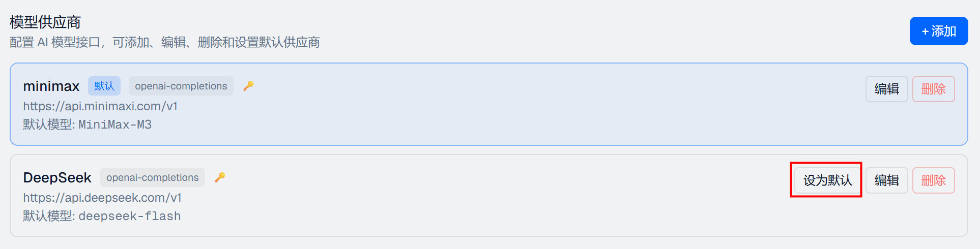
Task: Click the DeepSeek provider name
Action: point(57,178)
